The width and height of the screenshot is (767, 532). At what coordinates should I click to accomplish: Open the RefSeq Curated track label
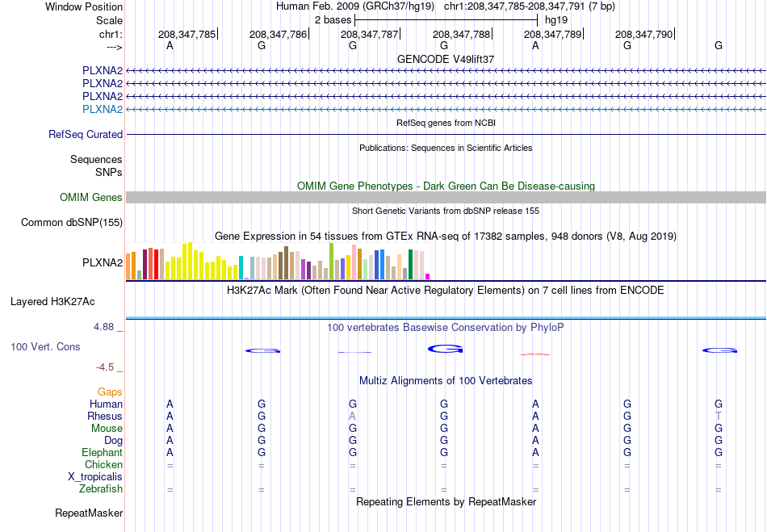86,135
